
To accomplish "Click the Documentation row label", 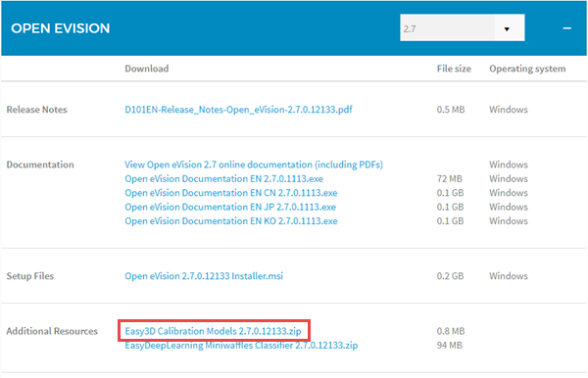I will click(x=40, y=165).
